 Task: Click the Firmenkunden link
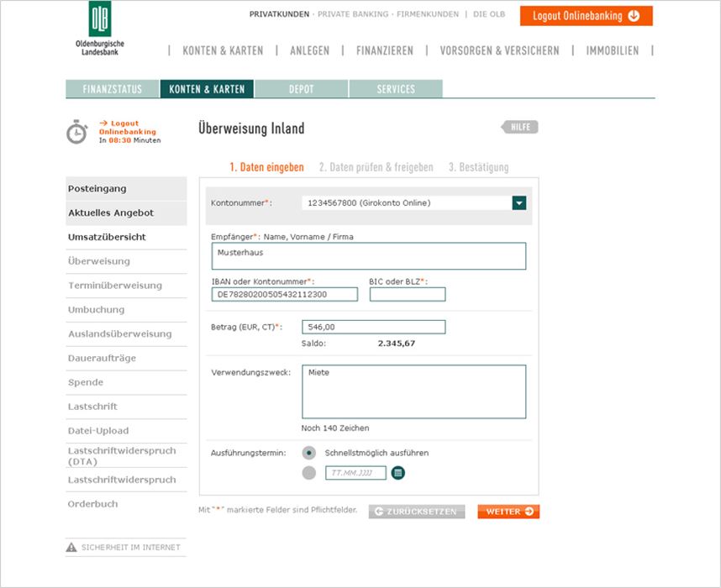(x=428, y=14)
